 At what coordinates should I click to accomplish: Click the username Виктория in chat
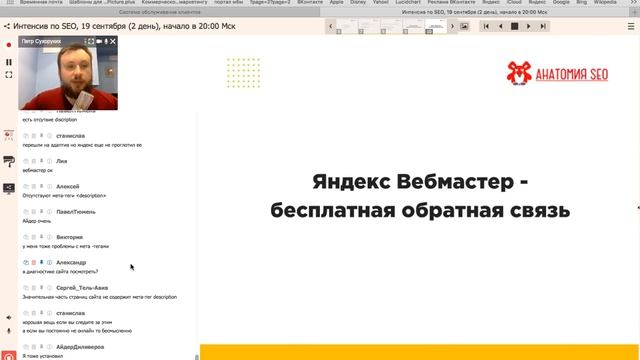(x=69, y=237)
